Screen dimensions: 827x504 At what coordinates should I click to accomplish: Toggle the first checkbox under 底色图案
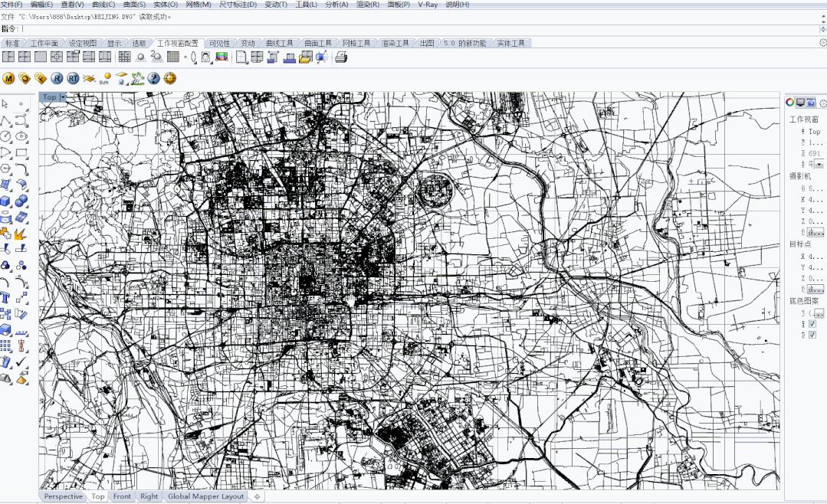tap(812, 324)
